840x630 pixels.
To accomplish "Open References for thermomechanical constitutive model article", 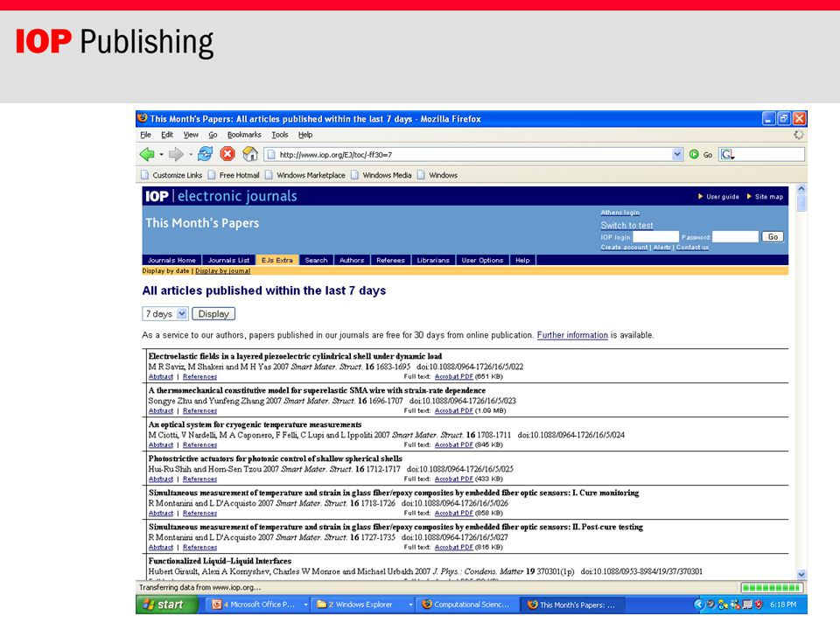I will (199, 411).
